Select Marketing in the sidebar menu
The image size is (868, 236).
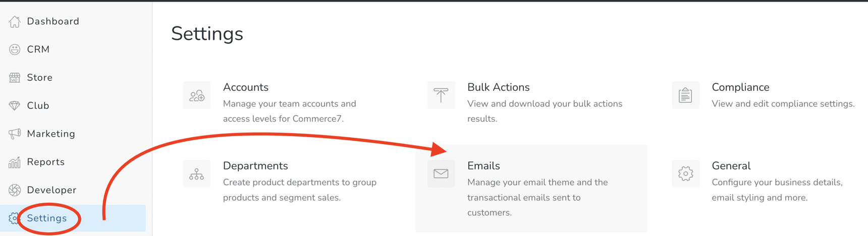tap(51, 134)
